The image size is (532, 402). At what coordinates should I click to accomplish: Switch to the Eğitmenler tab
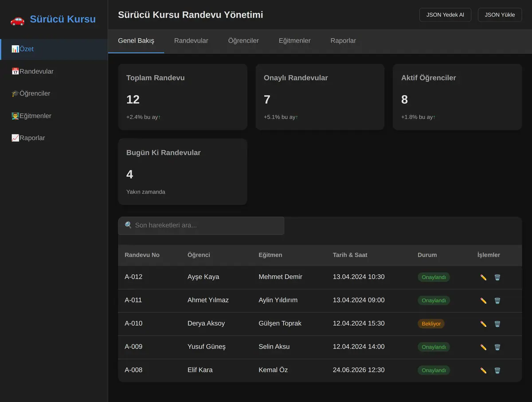tap(295, 41)
